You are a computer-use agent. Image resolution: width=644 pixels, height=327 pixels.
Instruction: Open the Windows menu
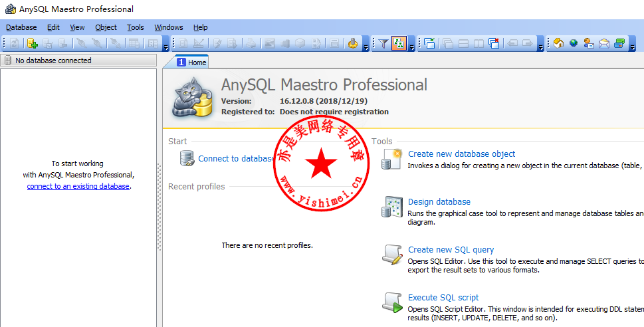coord(168,27)
